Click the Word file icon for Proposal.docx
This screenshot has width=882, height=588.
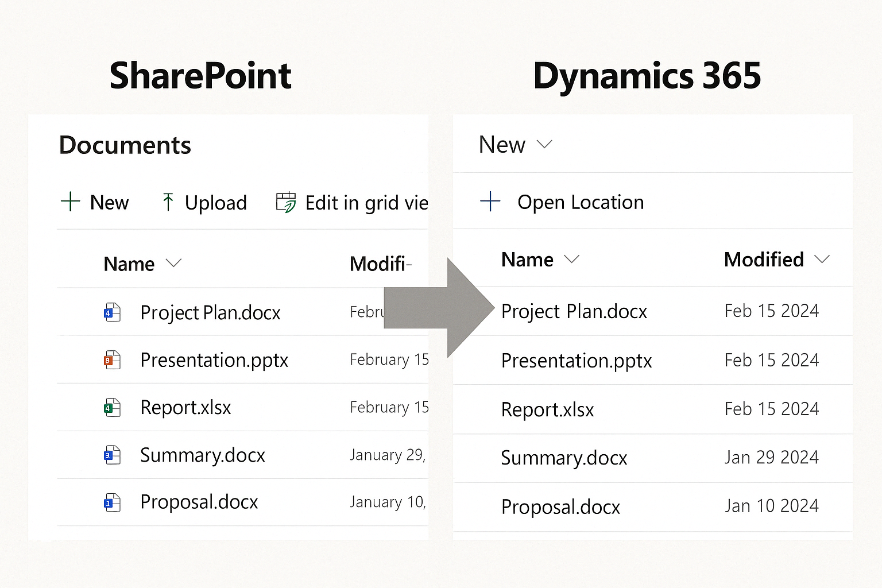click(112, 502)
